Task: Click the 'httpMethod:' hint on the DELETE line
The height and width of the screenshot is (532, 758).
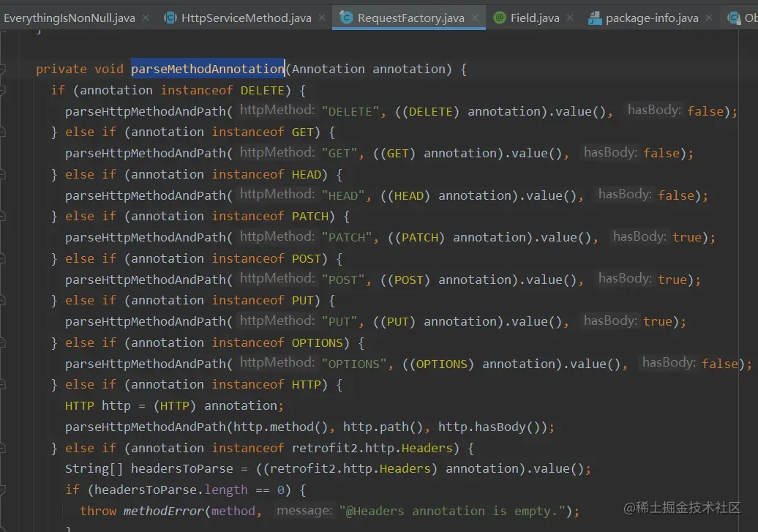Action: click(x=277, y=110)
